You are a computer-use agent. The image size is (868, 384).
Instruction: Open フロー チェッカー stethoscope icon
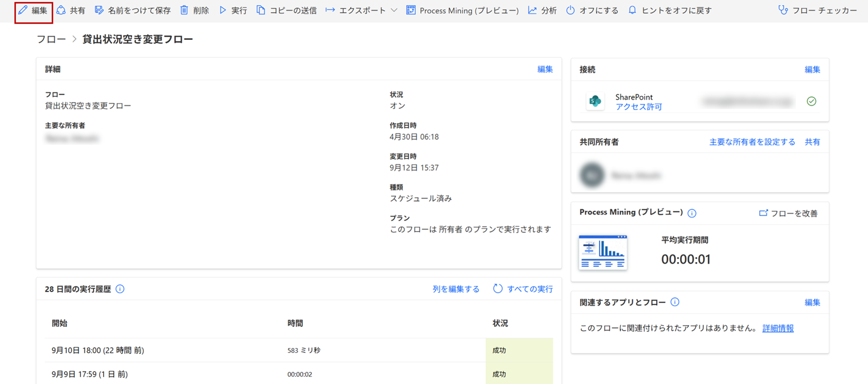pyautogui.click(x=818, y=10)
